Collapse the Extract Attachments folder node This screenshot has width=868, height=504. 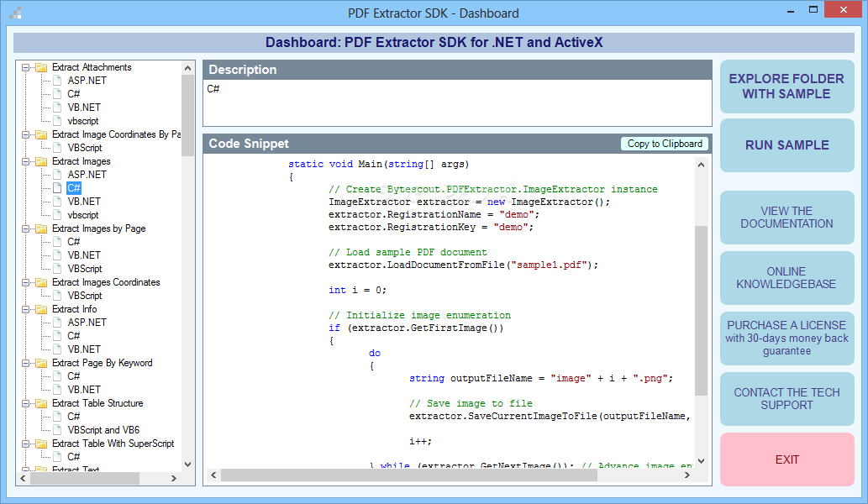[25, 67]
